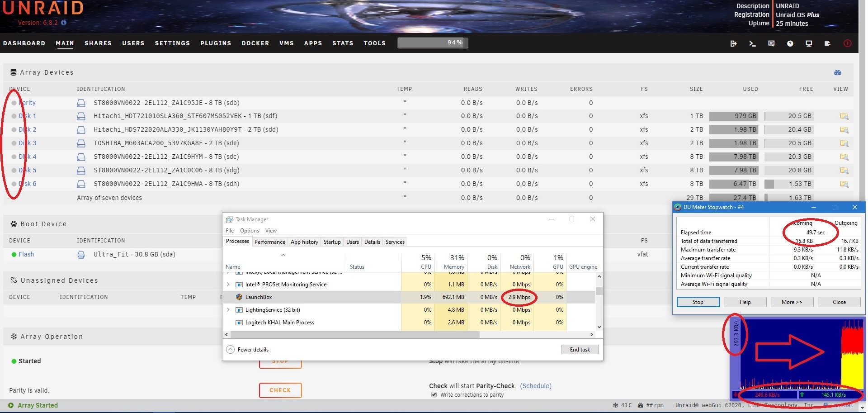Viewport: 868px width, 413px height.
Task: Click the LaunchBox process icon
Action: pyautogui.click(x=239, y=297)
